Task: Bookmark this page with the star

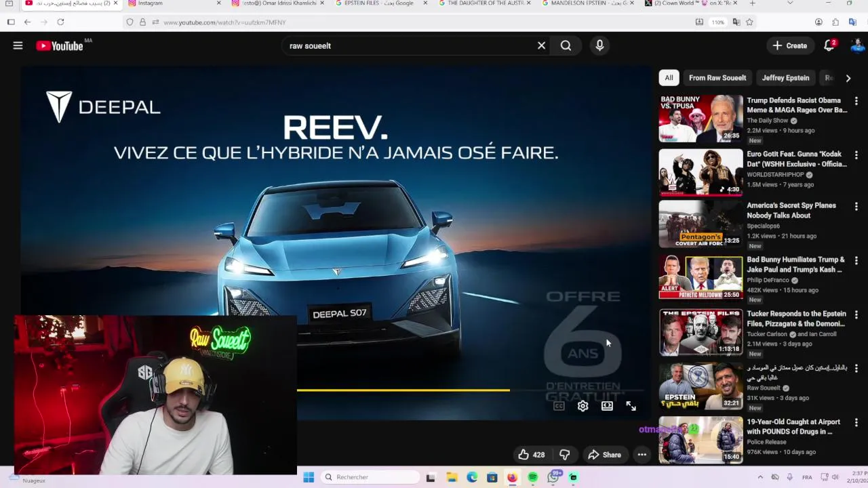Action: 749,22
